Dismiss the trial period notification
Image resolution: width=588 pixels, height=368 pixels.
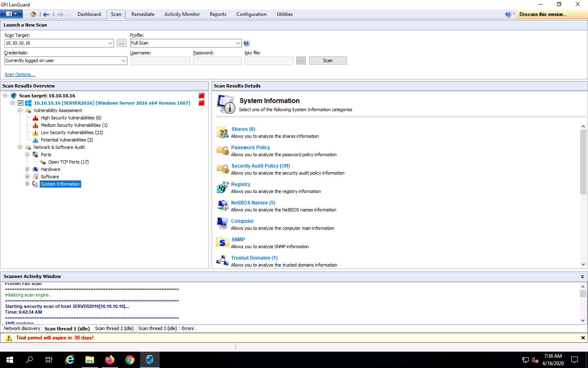583,338
